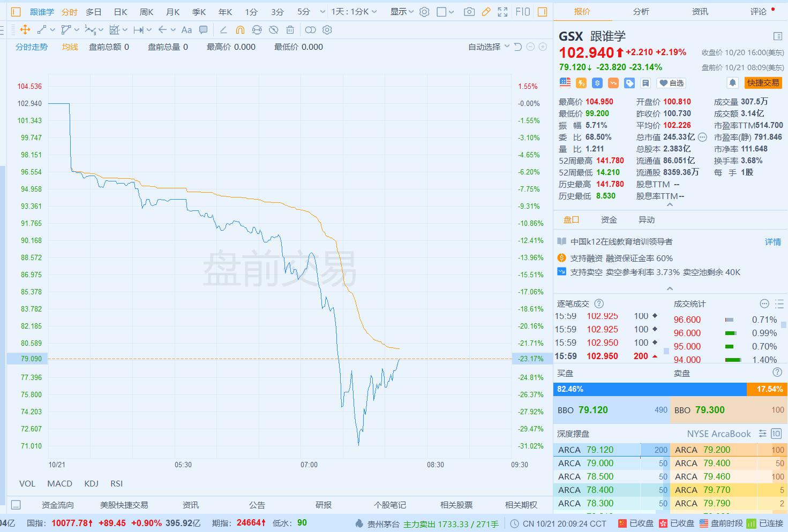Viewport: 788px width, 532px height.
Task: Click the US flag market icon
Action: (x=565, y=83)
